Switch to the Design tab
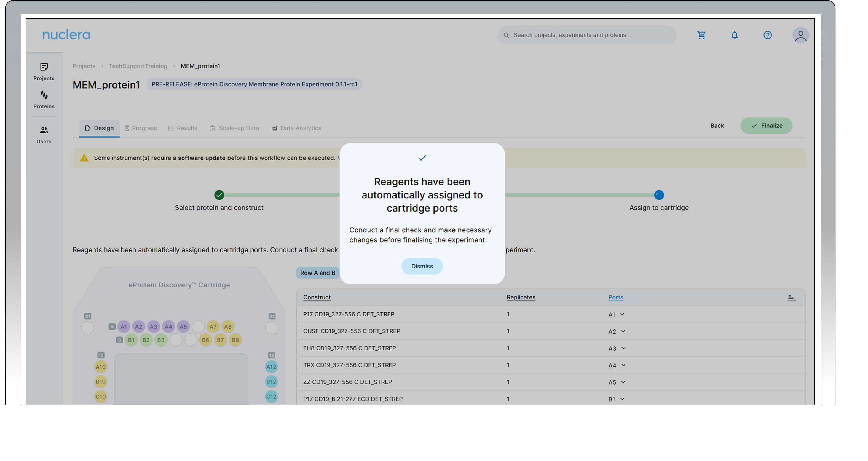Viewport: 868px width, 461px height. pyautogui.click(x=100, y=128)
